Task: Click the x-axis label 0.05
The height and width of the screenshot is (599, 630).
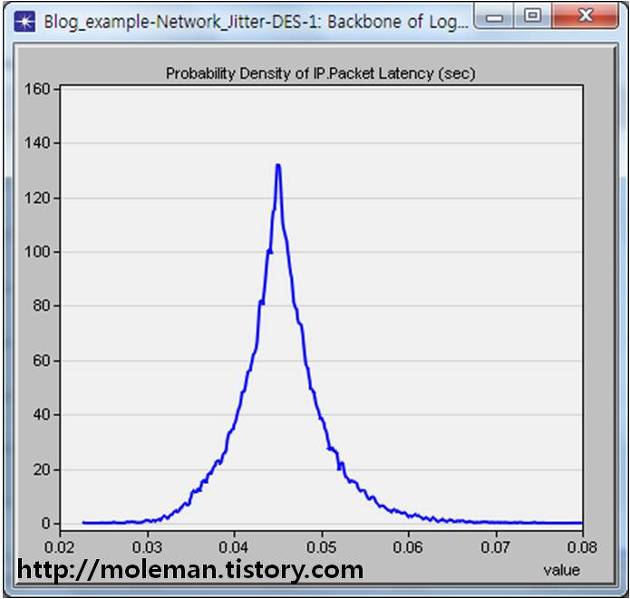Action: pyautogui.click(x=321, y=547)
